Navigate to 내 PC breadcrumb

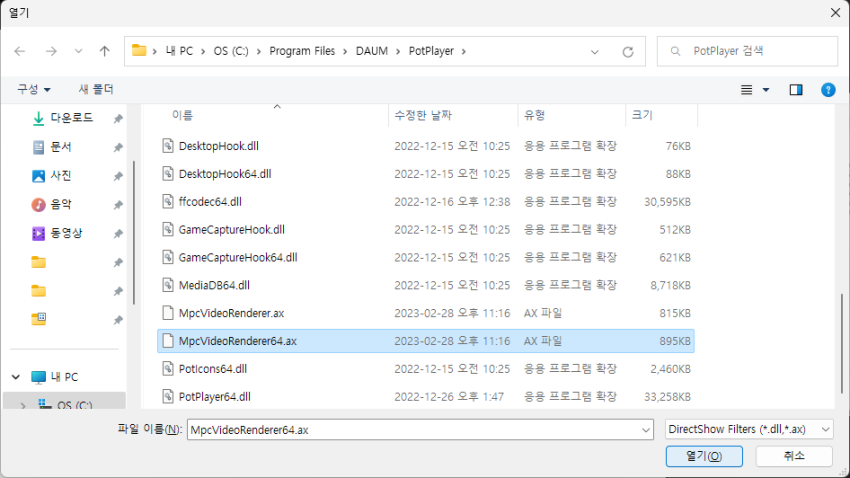(179, 51)
